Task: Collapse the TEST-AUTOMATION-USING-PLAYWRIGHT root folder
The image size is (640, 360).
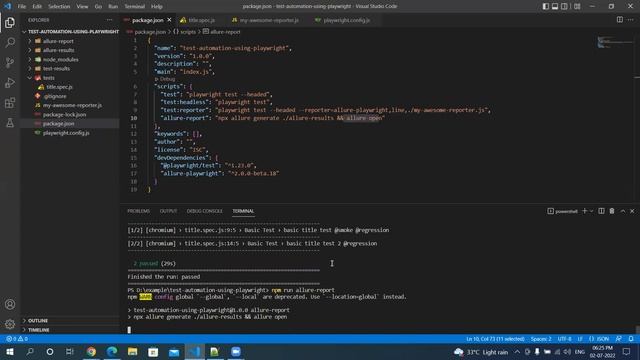Action: tap(70, 31)
